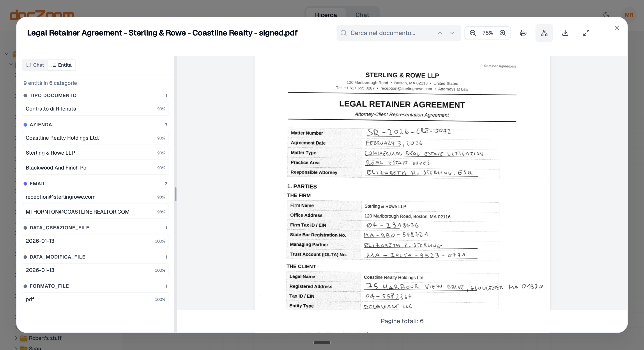Open the MR user avatar menu

(x=629, y=15)
